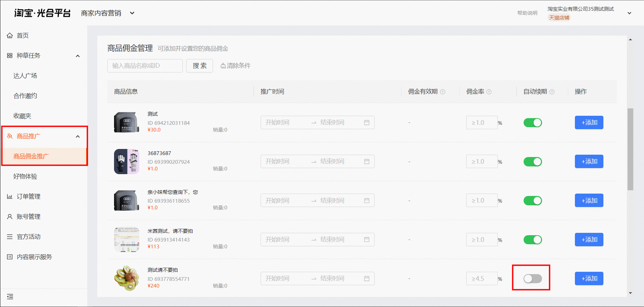The width and height of the screenshot is (644, 307).
Task: Toggle auto-renewal for product 36873687
Action: coord(533,162)
